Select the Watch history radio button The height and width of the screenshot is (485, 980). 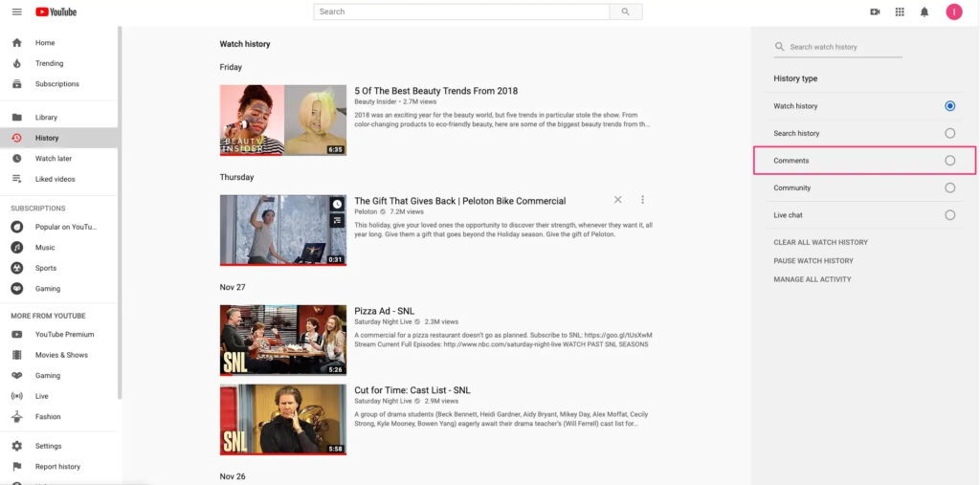point(950,106)
